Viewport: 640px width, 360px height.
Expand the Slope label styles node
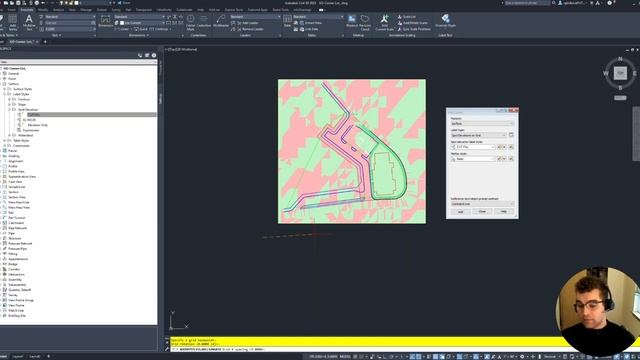click(x=9, y=104)
